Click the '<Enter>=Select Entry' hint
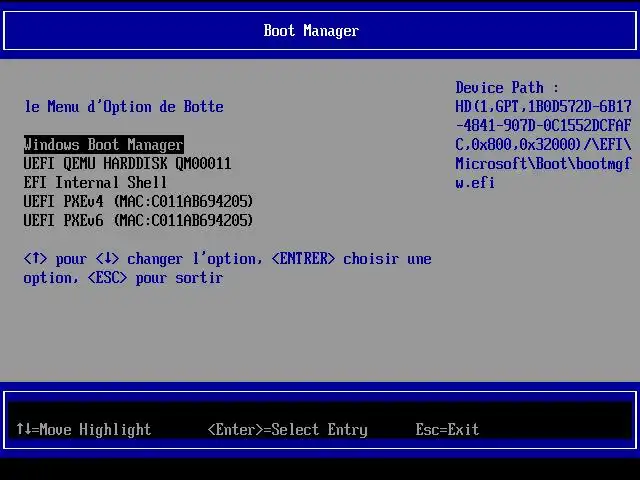The width and height of the screenshot is (640, 480). pyautogui.click(x=288, y=429)
